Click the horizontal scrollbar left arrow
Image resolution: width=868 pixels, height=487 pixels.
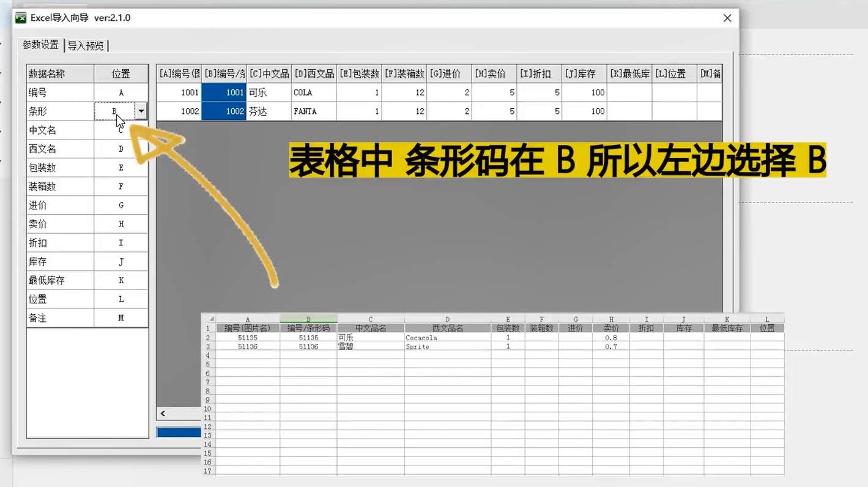click(163, 414)
